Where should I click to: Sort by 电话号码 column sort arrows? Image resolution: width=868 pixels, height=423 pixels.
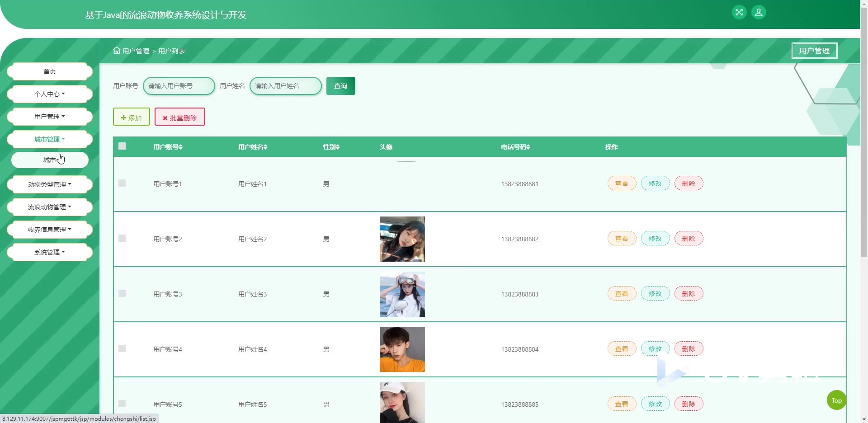tap(528, 147)
